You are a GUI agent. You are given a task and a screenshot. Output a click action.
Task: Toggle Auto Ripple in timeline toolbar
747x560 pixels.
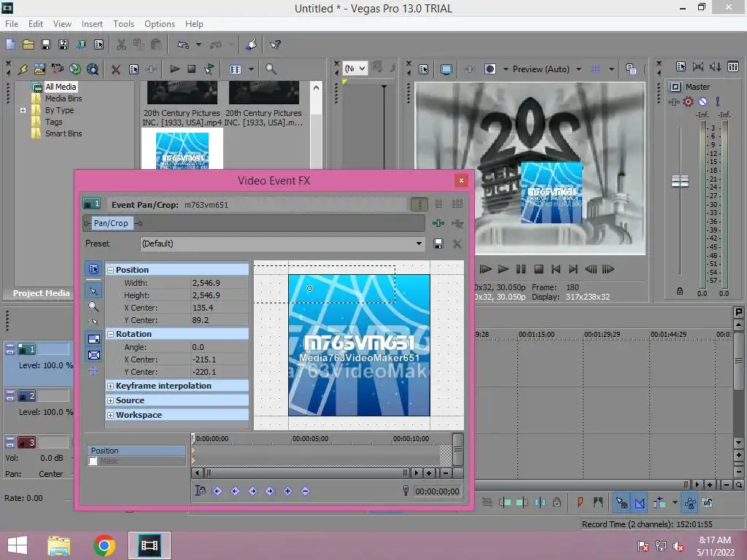(659, 502)
